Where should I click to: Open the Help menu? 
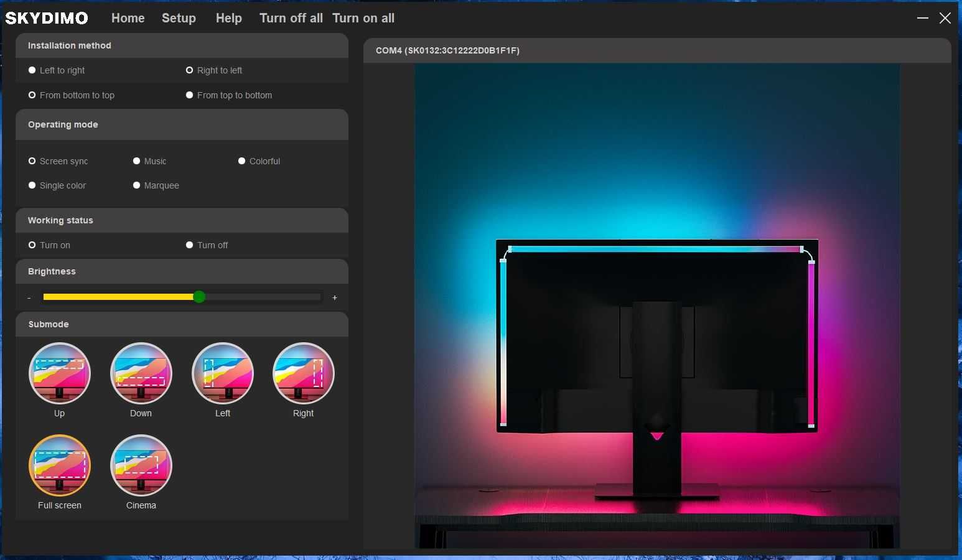[x=229, y=18]
